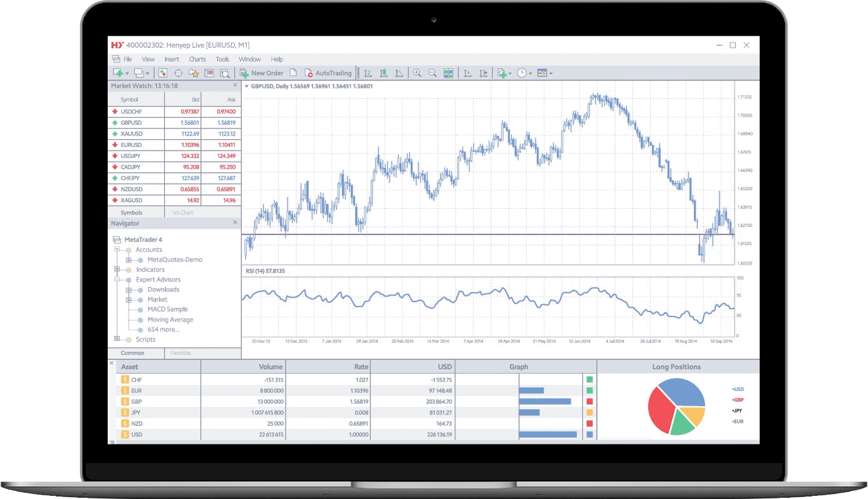
Task: Select the candlestick chart type
Action: [x=383, y=72]
